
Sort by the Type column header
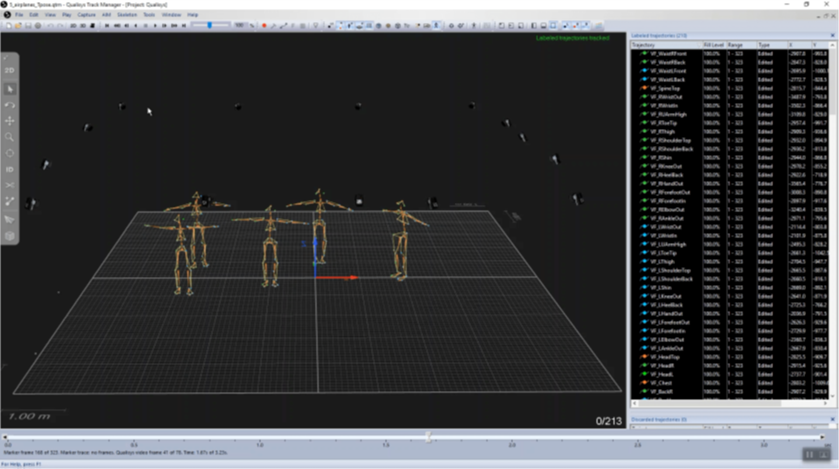[771, 45]
